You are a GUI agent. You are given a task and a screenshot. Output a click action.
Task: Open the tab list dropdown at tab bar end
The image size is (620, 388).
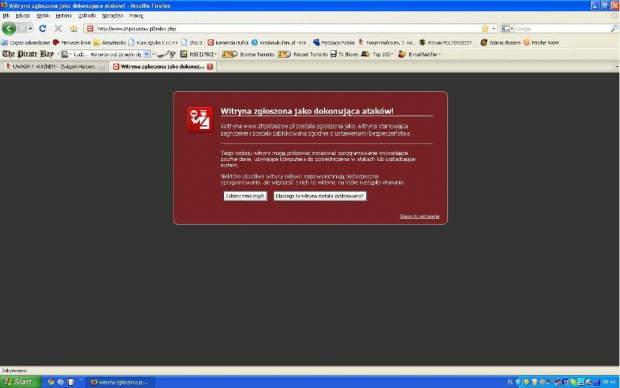coord(617,66)
